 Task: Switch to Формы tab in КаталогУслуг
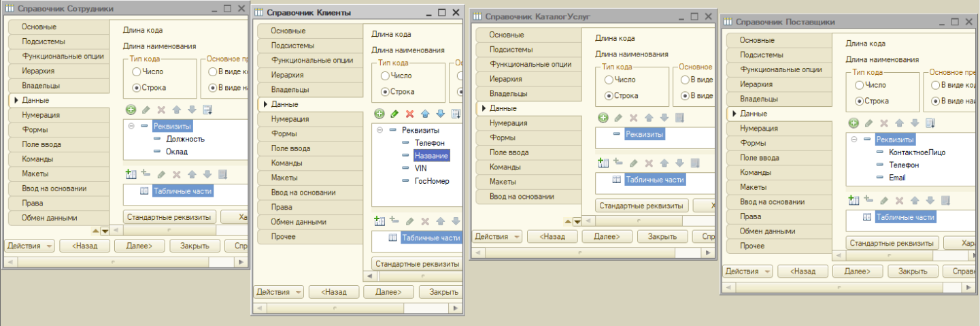pos(528,137)
